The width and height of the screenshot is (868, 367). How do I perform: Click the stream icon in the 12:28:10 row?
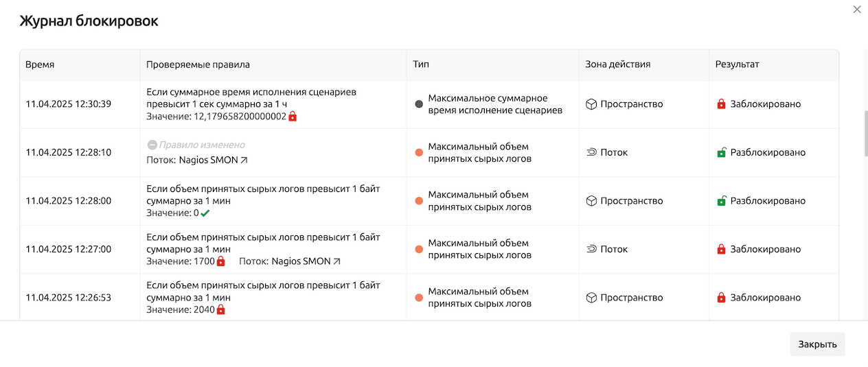(591, 152)
